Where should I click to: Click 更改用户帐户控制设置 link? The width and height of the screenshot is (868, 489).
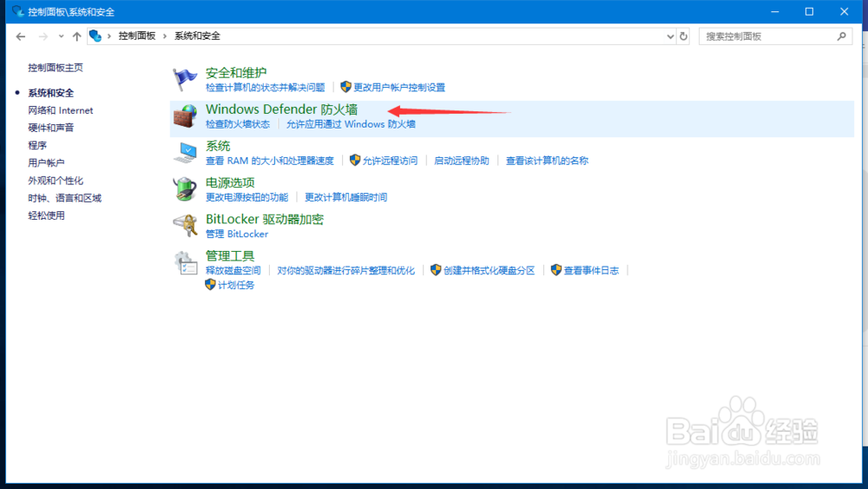[x=399, y=88]
